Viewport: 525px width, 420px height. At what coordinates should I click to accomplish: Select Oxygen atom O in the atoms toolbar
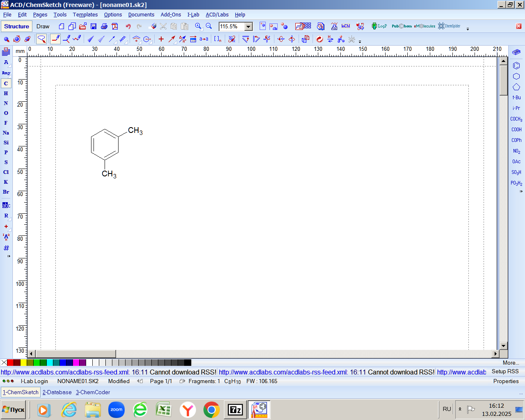(6, 113)
